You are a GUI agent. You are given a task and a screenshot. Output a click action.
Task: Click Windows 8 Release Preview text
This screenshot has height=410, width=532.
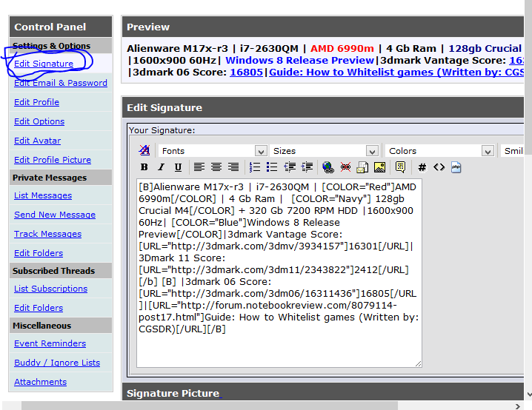click(299, 60)
